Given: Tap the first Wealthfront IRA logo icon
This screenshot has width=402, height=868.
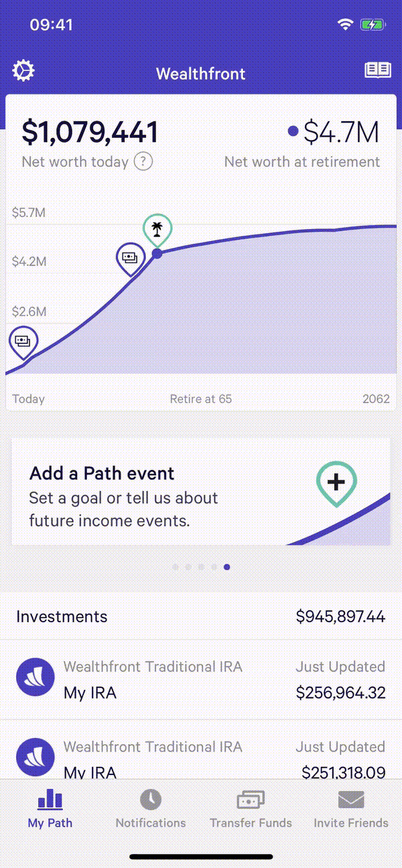Looking at the screenshot, I should click(35, 679).
